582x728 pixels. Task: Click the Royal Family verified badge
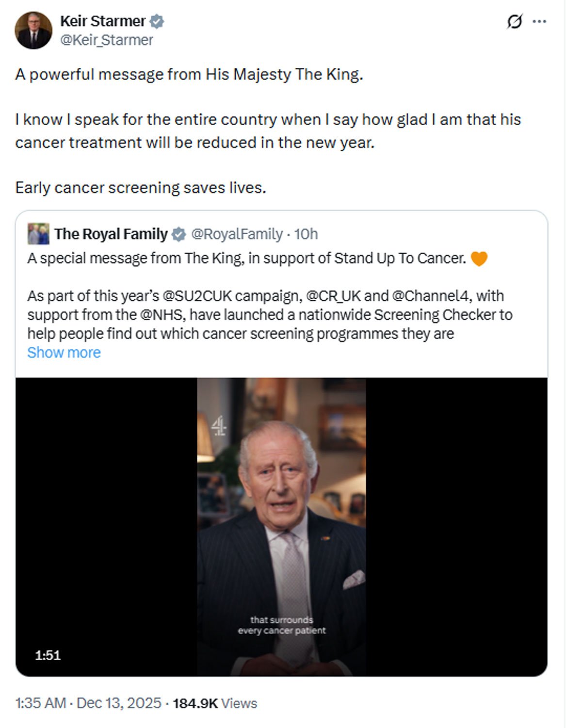pos(179,234)
